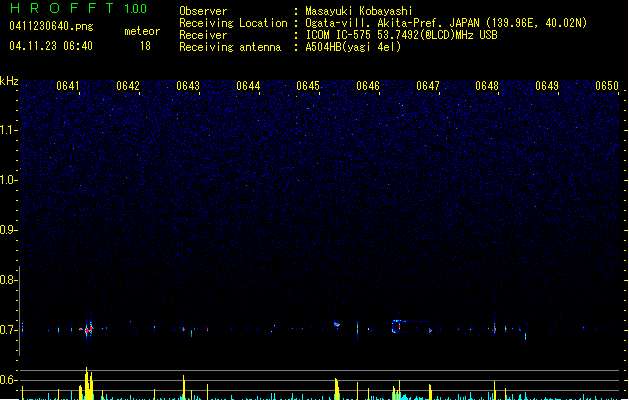Click the 0.6 frequency axis label

[8, 380]
